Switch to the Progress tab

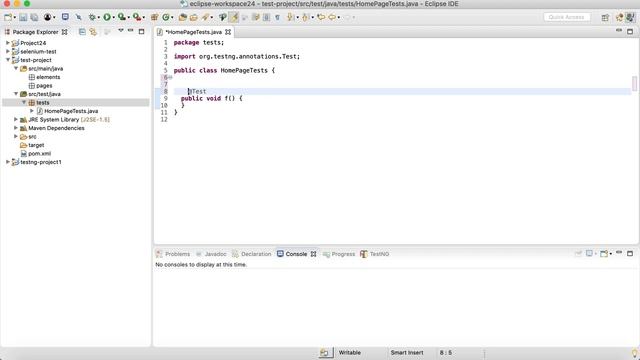339,254
